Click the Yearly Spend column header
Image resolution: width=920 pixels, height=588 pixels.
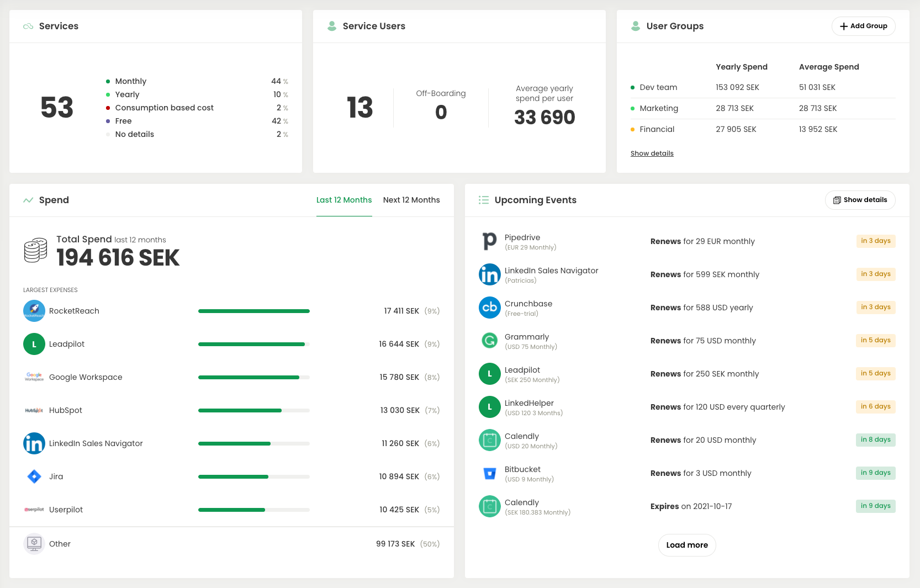[742, 67]
